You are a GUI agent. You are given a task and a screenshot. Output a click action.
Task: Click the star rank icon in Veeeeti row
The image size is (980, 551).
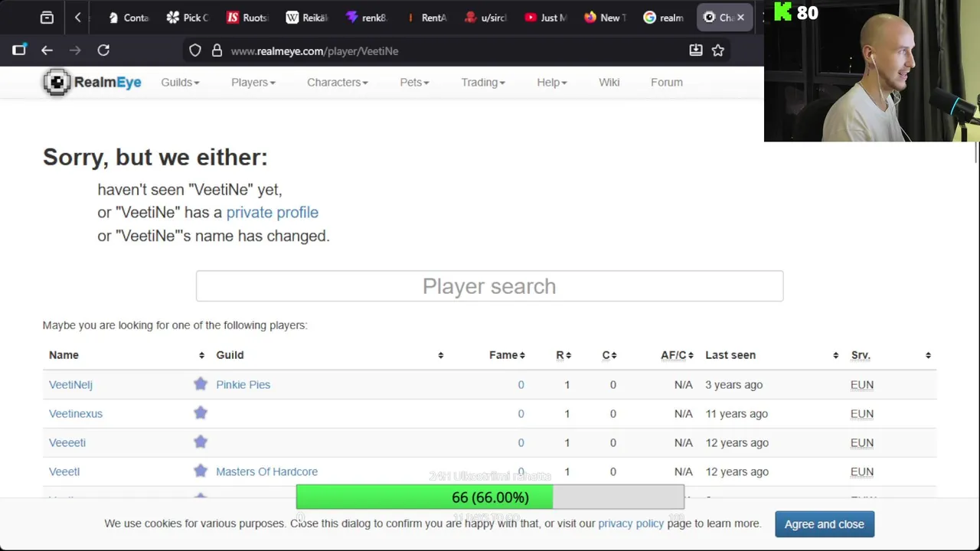tap(200, 442)
